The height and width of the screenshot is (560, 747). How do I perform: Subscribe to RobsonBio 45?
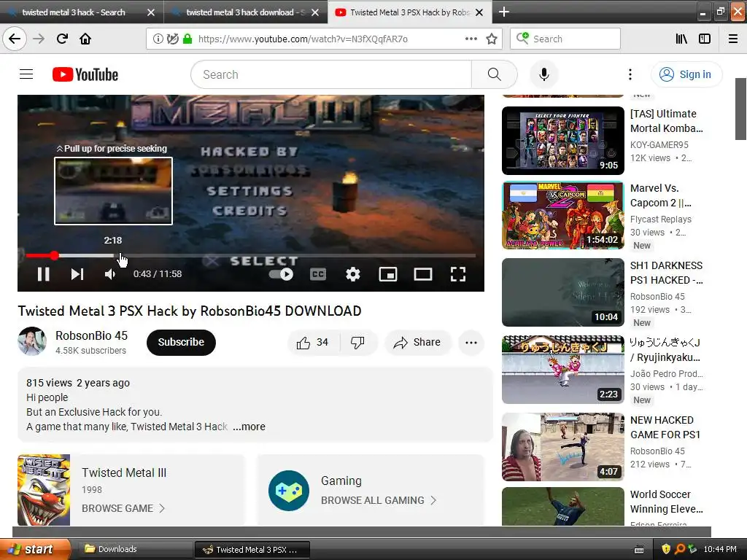181,343
